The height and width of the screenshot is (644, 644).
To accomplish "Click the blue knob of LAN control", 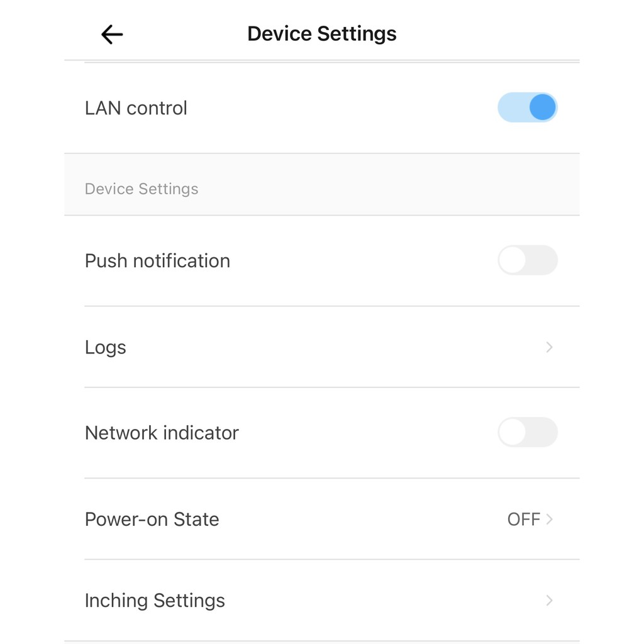I will 542,108.
